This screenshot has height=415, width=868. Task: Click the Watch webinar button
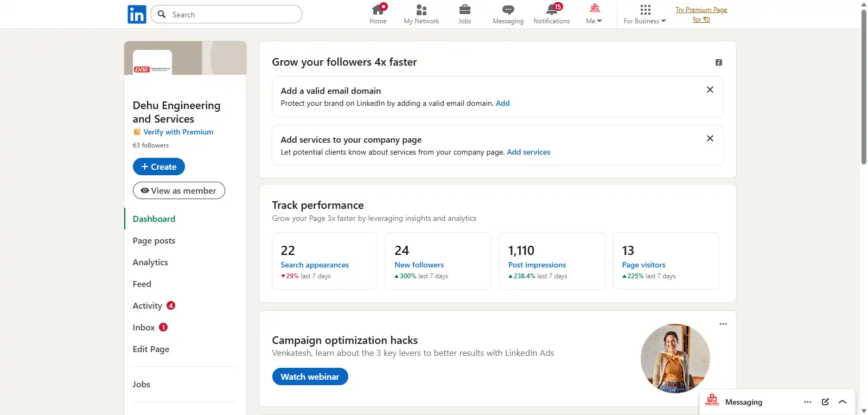click(310, 376)
